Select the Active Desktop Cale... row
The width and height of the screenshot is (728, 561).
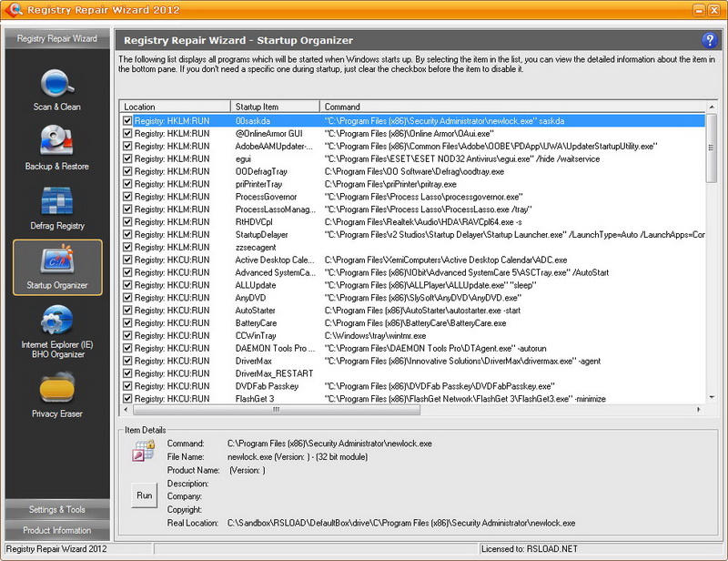413,260
